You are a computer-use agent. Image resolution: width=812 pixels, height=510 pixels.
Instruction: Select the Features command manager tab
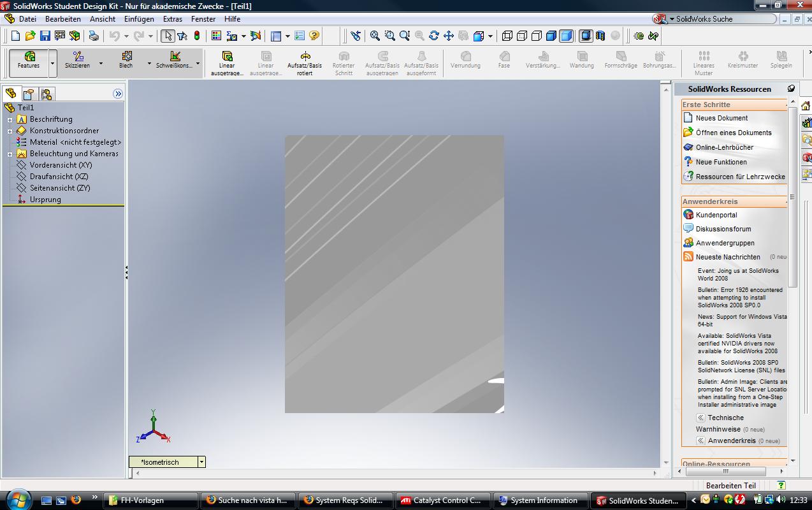click(x=29, y=62)
